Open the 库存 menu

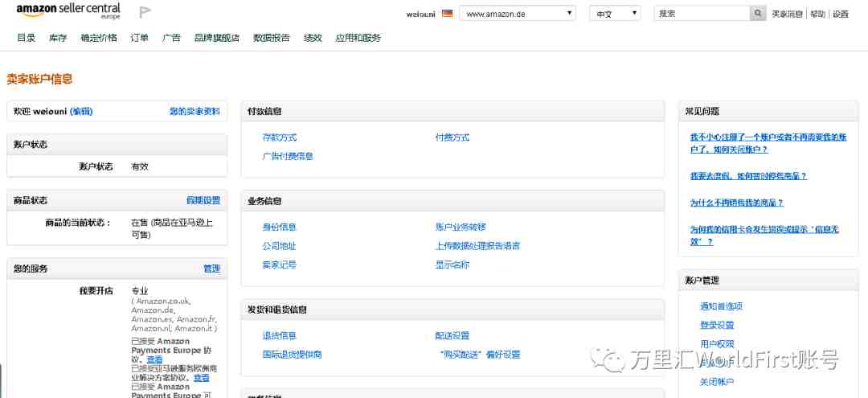tap(58, 38)
